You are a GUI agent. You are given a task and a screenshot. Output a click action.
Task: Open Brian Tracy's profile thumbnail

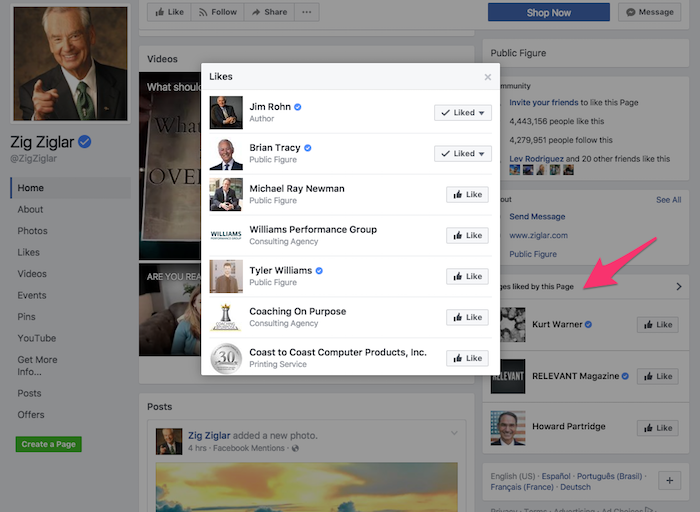click(226, 154)
